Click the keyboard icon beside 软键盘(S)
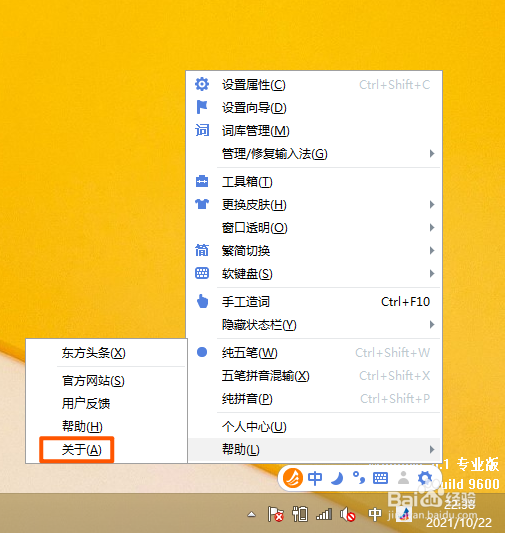The image size is (505, 533). tap(202, 273)
